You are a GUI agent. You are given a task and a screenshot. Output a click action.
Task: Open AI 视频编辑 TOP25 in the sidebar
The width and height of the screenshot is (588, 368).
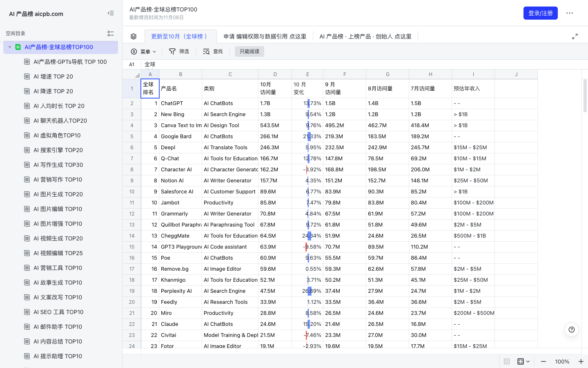(x=58, y=253)
